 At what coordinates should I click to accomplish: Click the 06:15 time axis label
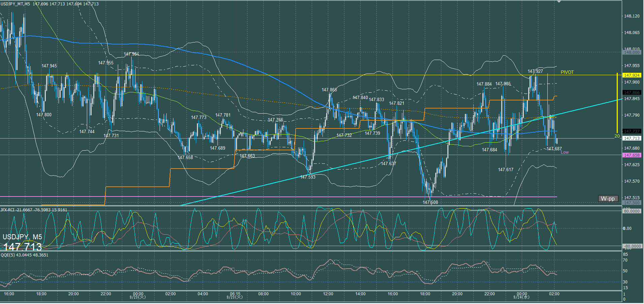pyautogui.click(x=235, y=294)
